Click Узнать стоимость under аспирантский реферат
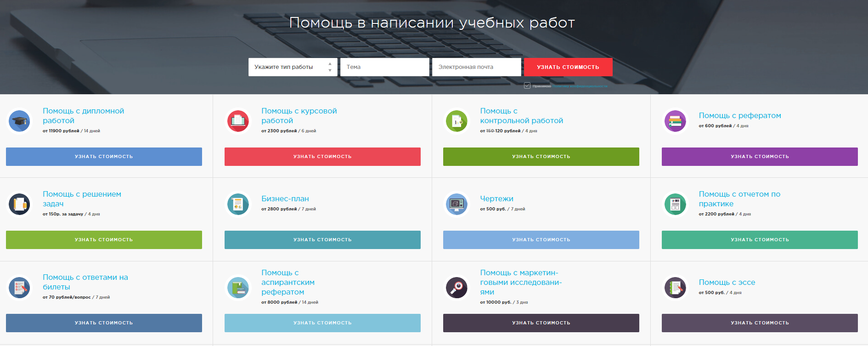The width and height of the screenshot is (868, 346). pos(322,323)
